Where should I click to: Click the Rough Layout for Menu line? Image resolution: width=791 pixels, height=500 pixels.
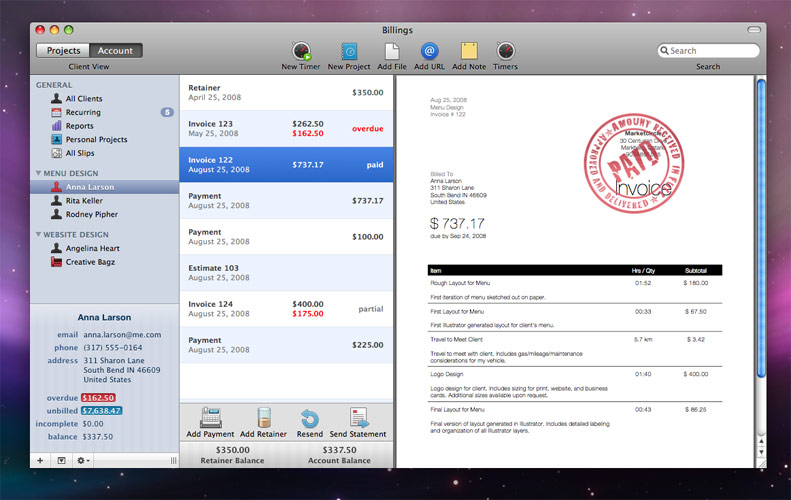[575, 290]
